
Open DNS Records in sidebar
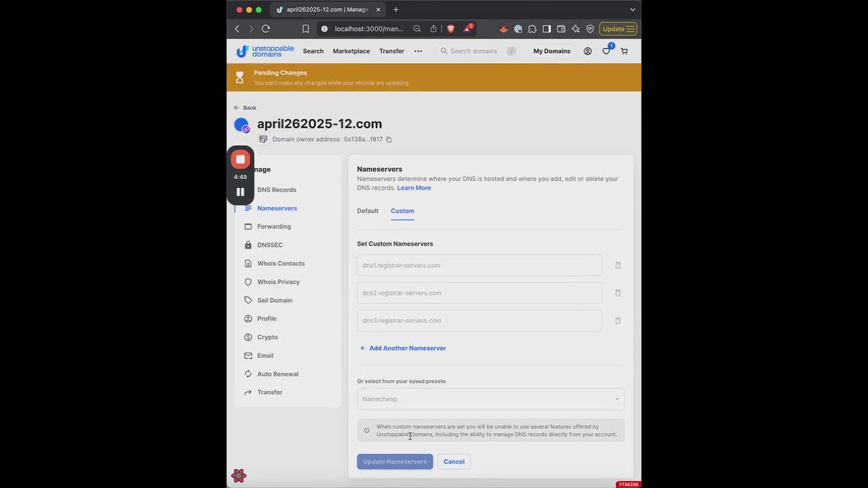pos(277,190)
